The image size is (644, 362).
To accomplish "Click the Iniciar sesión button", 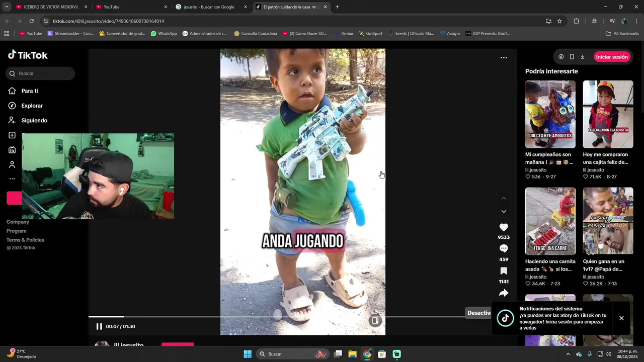I will (612, 57).
